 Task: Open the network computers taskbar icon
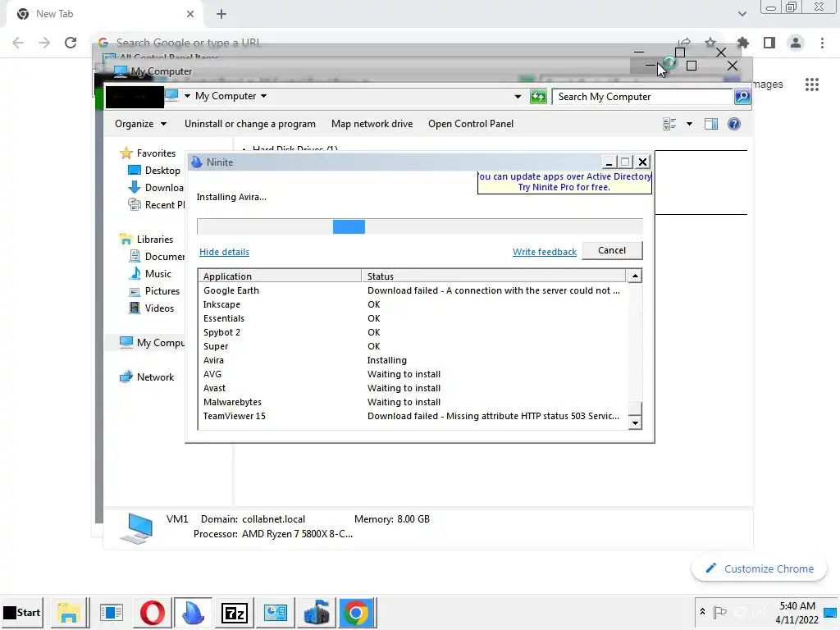tap(316, 613)
